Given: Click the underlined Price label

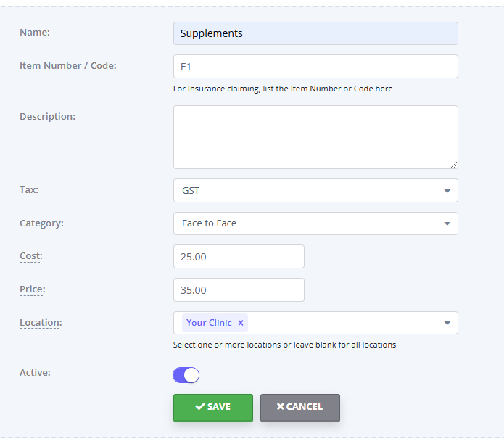Looking at the screenshot, I should click(x=32, y=289).
